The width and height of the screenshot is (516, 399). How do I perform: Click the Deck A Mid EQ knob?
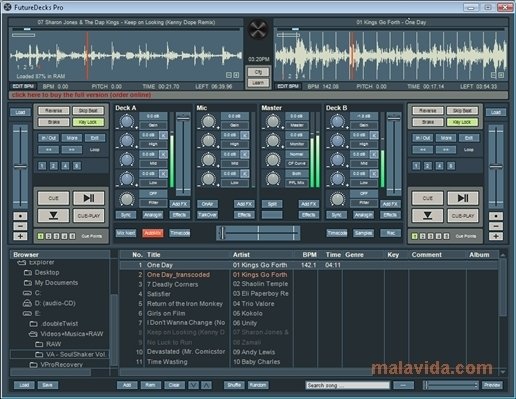tap(127, 160)
